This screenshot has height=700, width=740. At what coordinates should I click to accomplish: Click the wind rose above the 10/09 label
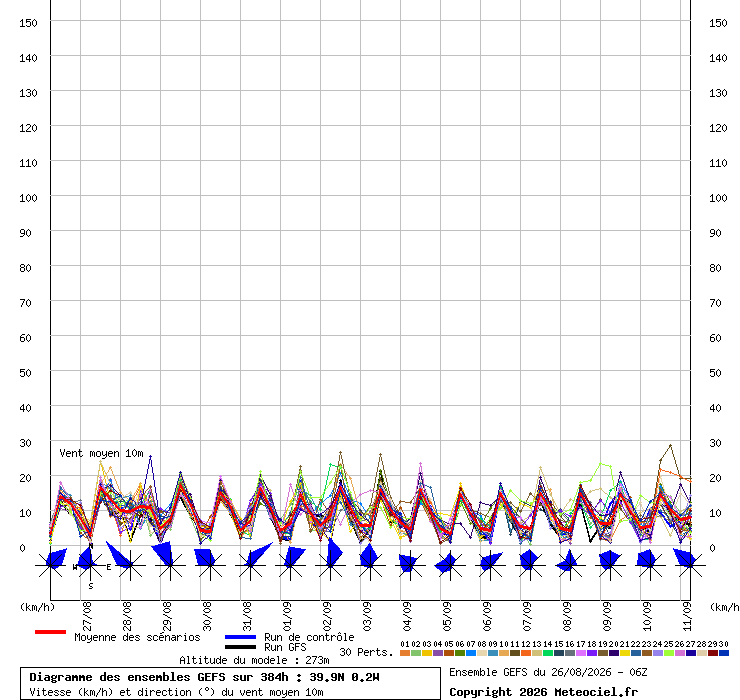[650, 565]
